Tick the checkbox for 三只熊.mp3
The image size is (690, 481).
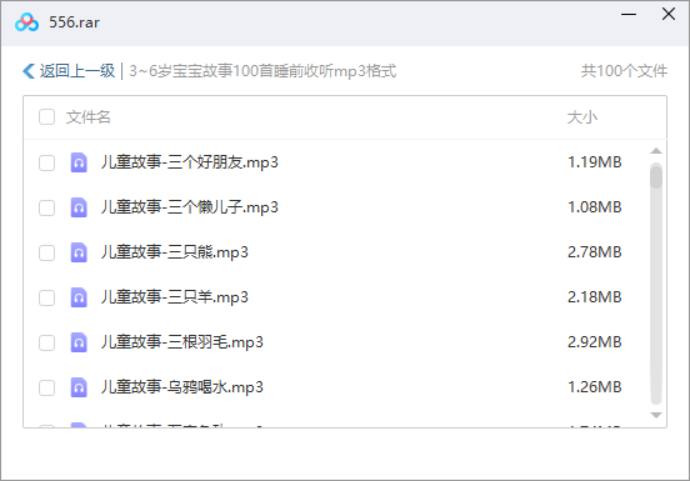(47, 253)
